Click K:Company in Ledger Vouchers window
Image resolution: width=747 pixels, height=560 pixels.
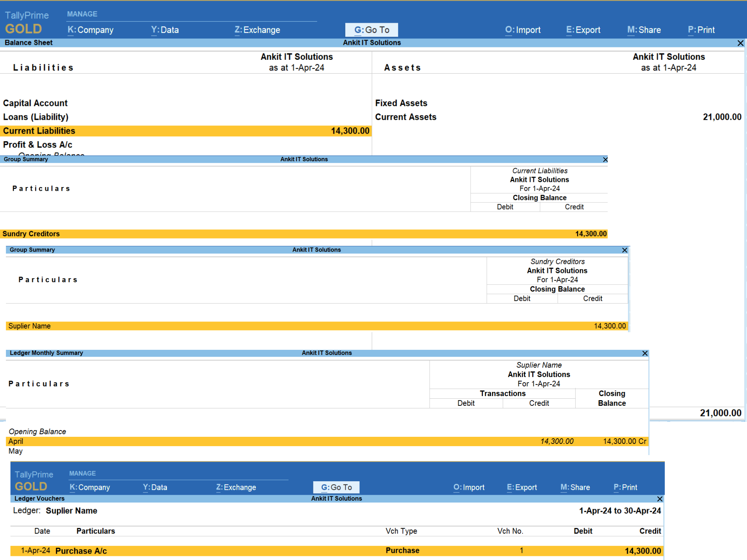[90, 487]
